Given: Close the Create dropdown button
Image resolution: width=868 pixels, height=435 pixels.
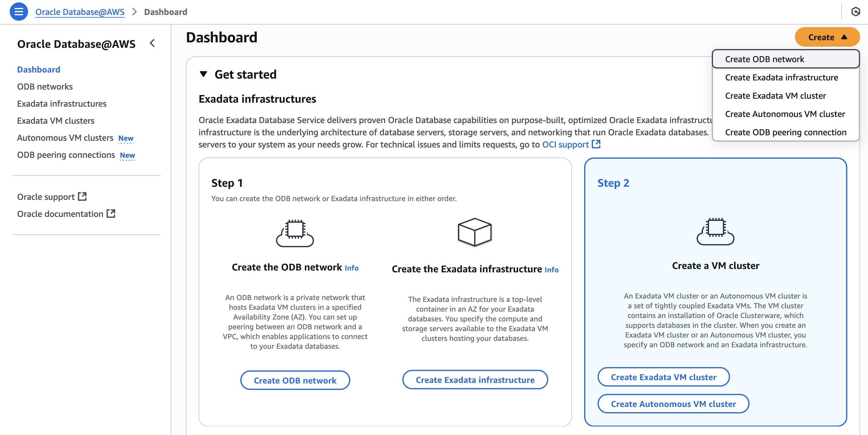Looking at the screenshot, I should [827, 37].
